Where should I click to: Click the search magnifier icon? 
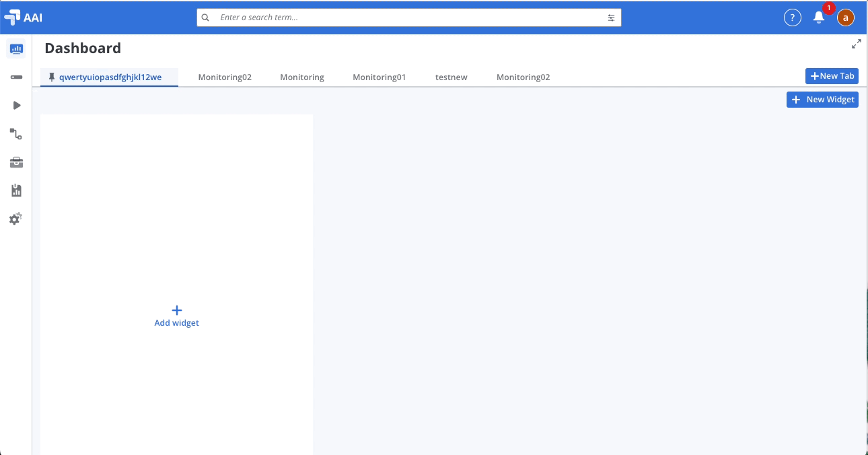click(x=206, y=17)
